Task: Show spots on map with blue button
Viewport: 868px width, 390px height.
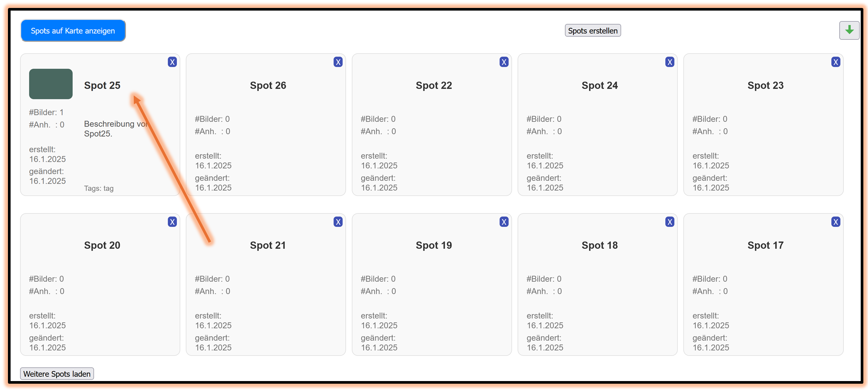Action: pyautogui.click(x=73, y=31)
